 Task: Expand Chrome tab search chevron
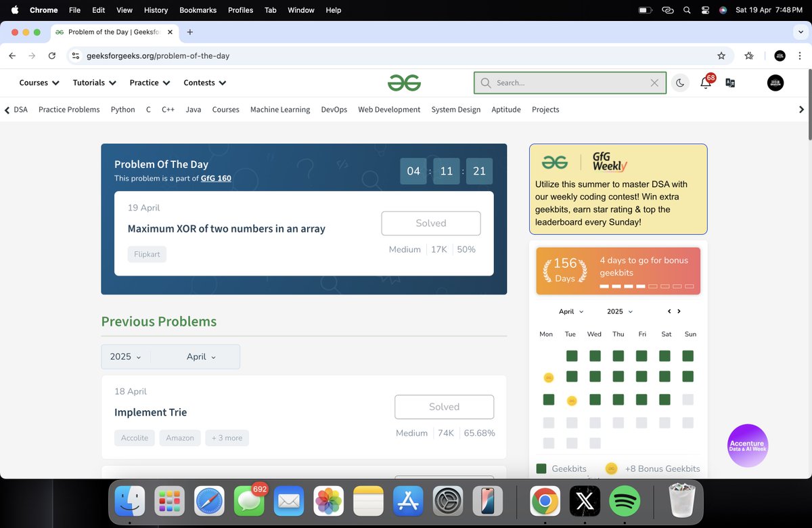pos(800,32)
